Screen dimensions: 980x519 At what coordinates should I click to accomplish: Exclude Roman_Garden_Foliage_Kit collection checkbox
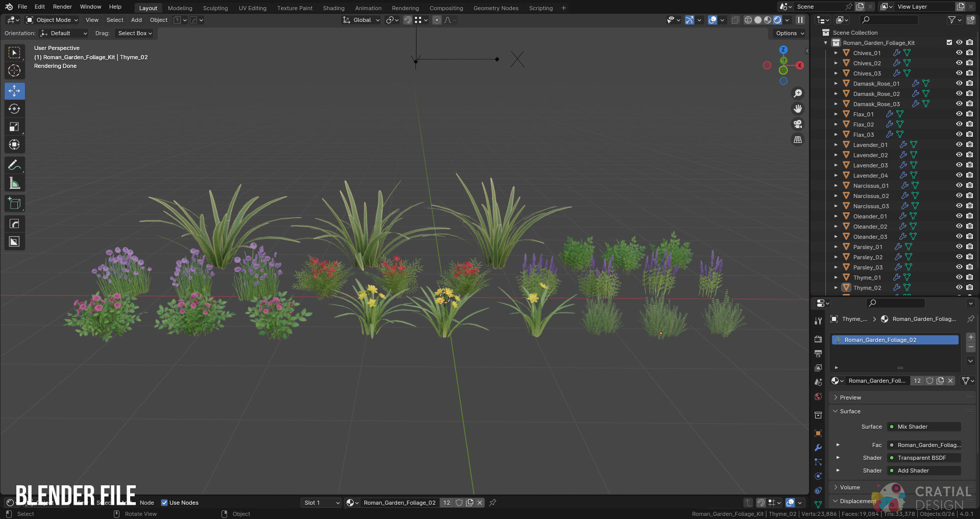point(949,42)
